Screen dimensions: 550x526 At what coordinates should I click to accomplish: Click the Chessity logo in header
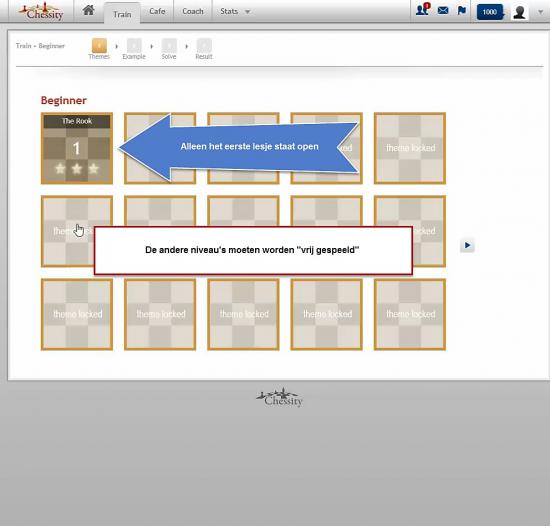pos(41,12)
